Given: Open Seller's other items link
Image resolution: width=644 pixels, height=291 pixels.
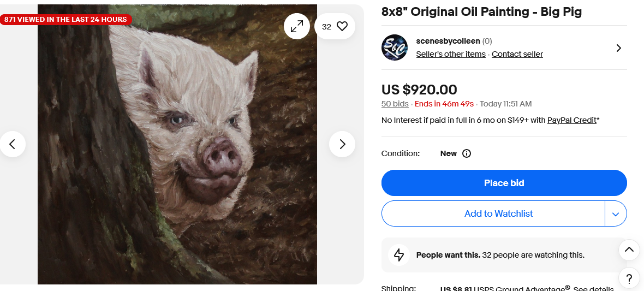Looking at the screenshot, I should tap(451, 54).
